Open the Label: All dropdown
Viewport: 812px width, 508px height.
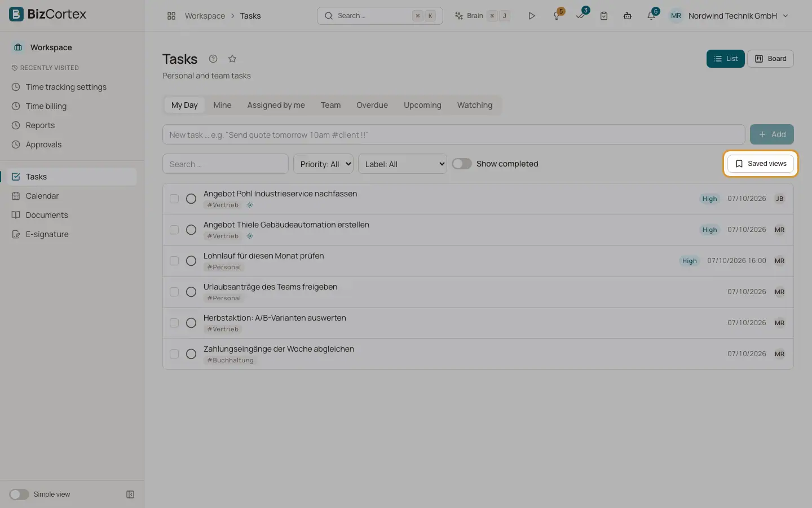pyautogui.click(x=403, y=164)
